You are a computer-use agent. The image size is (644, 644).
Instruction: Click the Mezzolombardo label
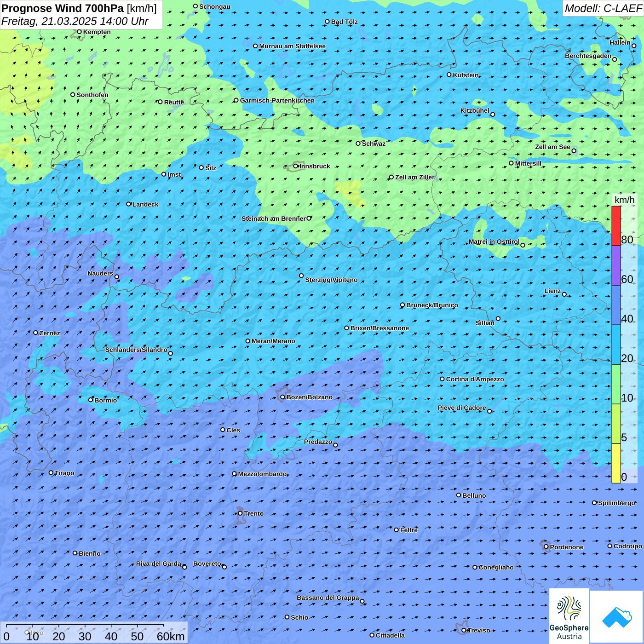point(262,474)
